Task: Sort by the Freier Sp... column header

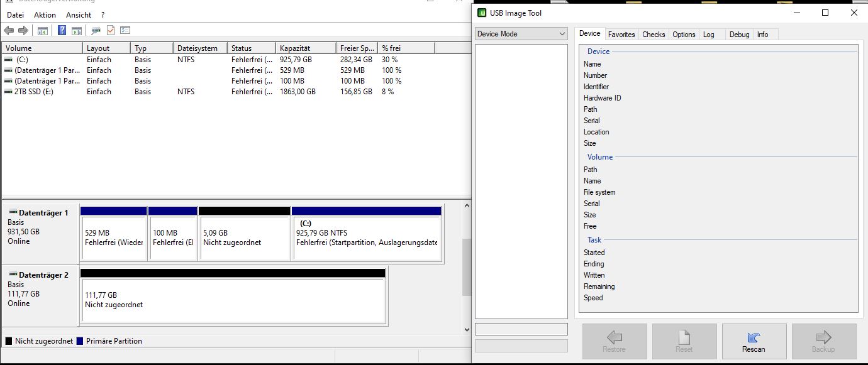Action: click(357, 48)
